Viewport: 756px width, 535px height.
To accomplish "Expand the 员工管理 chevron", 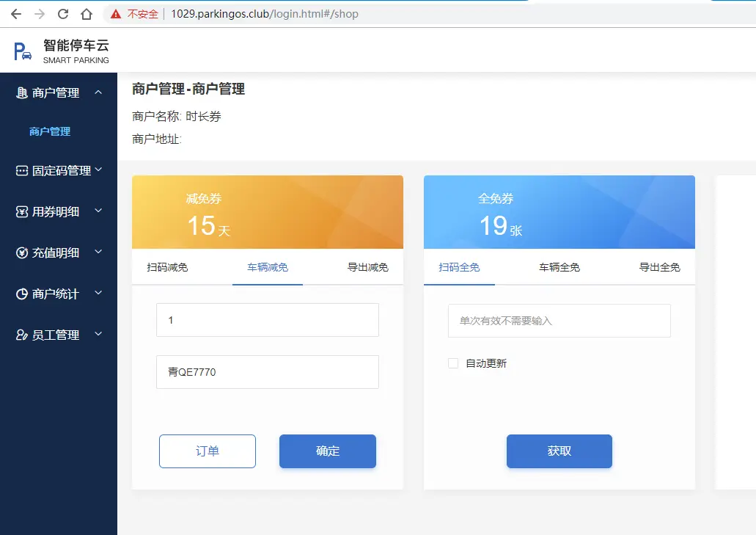I will pos(98,335).
